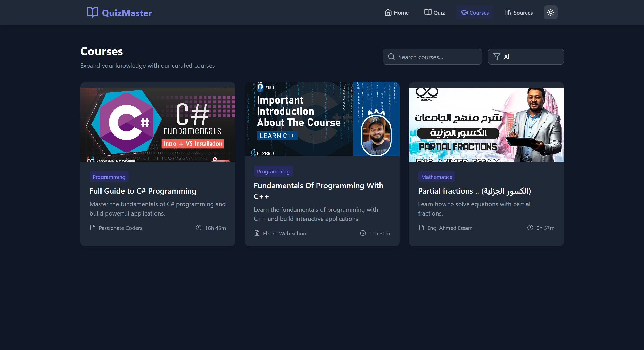Click the Programming tag on C# card

[109, 177]
